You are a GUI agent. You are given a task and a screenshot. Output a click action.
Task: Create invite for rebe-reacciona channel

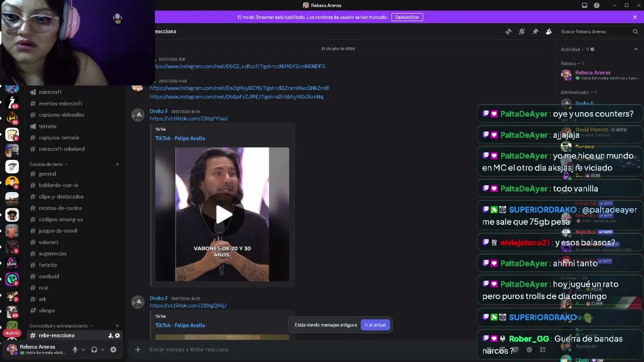(x=110, y=335)
